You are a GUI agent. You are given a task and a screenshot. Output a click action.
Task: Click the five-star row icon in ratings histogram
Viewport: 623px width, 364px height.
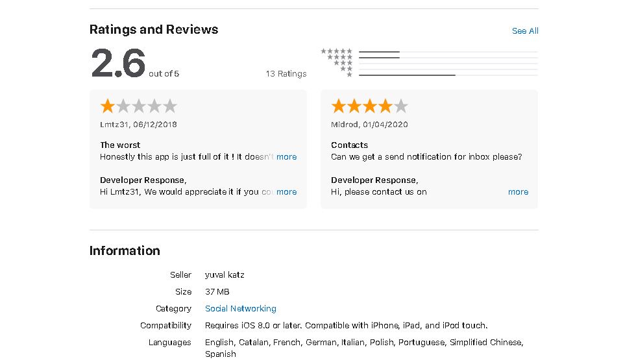(337, 51)
